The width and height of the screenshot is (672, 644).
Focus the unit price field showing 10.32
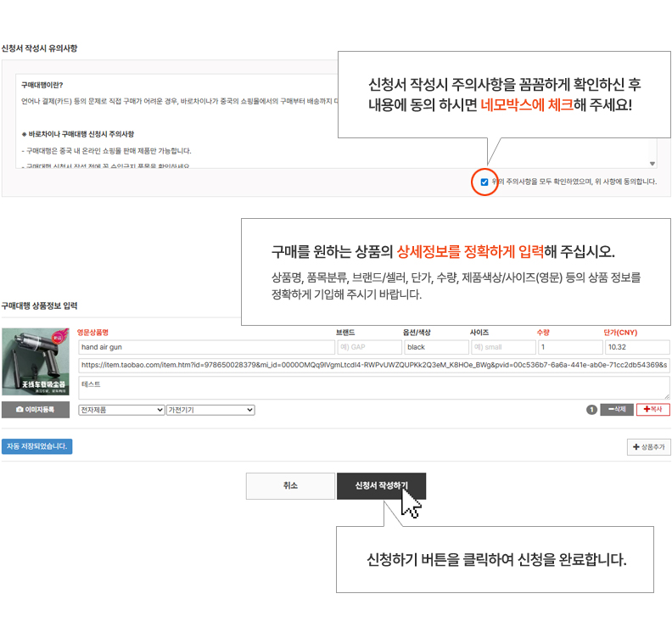[x=637, y=347]
